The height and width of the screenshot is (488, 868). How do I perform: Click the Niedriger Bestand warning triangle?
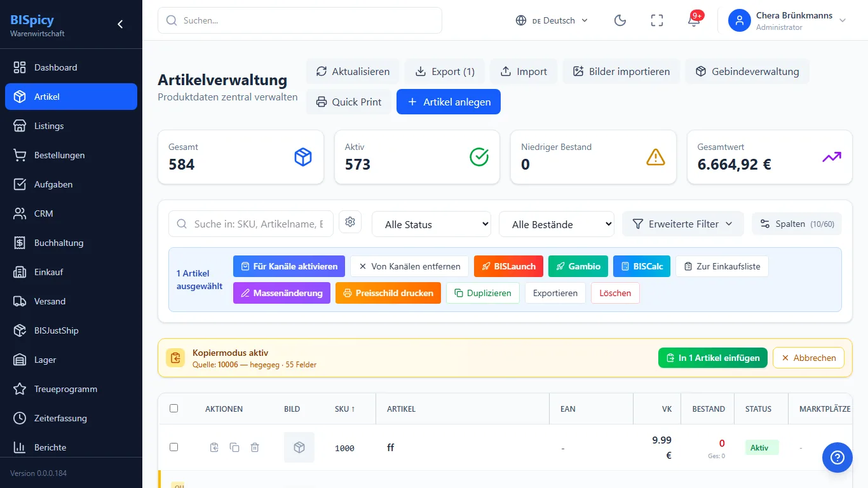point(656,157)
